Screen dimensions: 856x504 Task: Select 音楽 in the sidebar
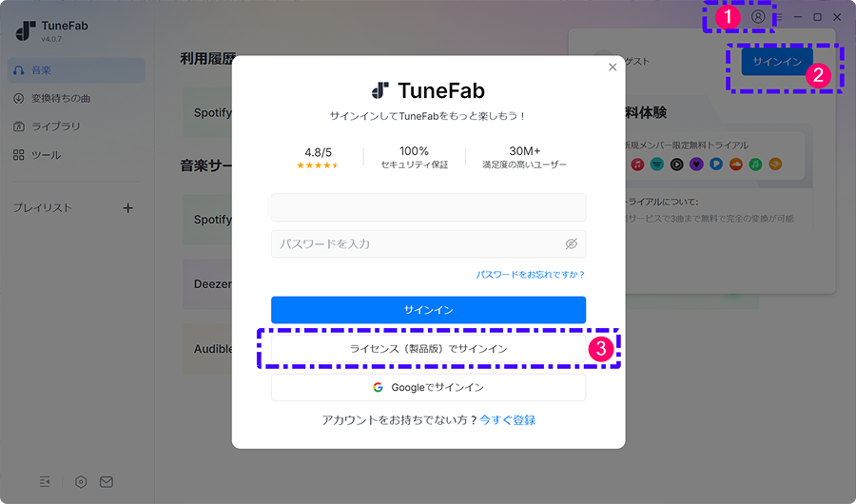point(76,70)
